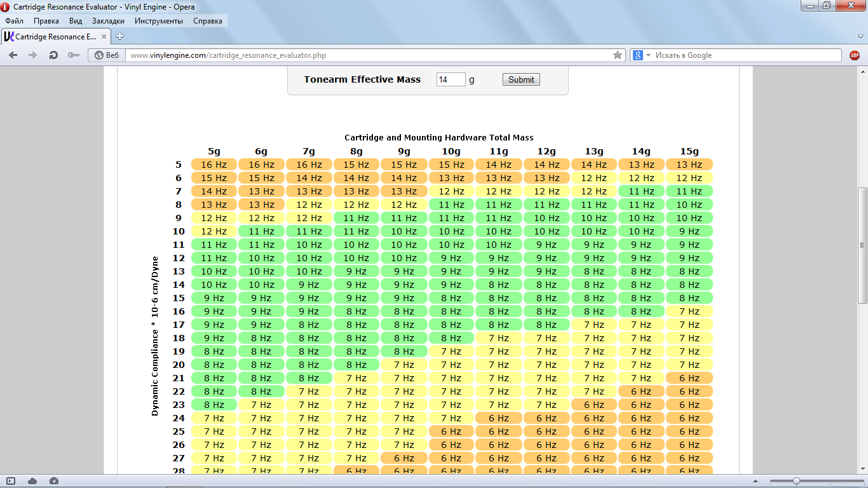
Task: Open the Google search engine dropdown arrow
Action: (x=648, y=55)
